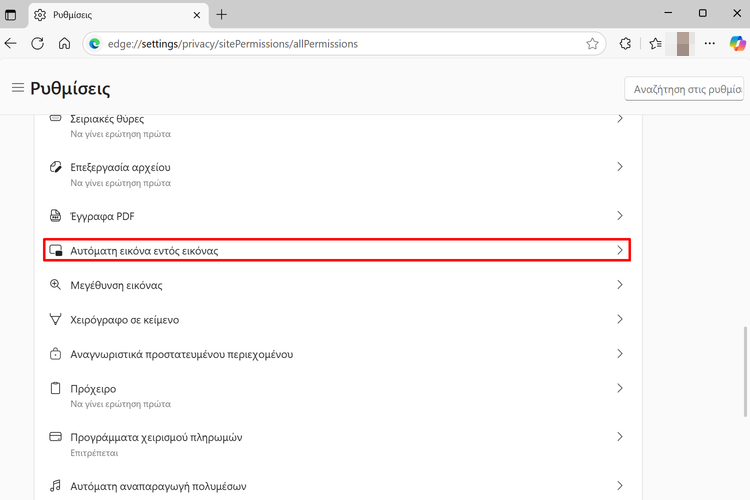Open the Extensions puzzle icon
Screen dimensions: 750x500
click(625, 44)
